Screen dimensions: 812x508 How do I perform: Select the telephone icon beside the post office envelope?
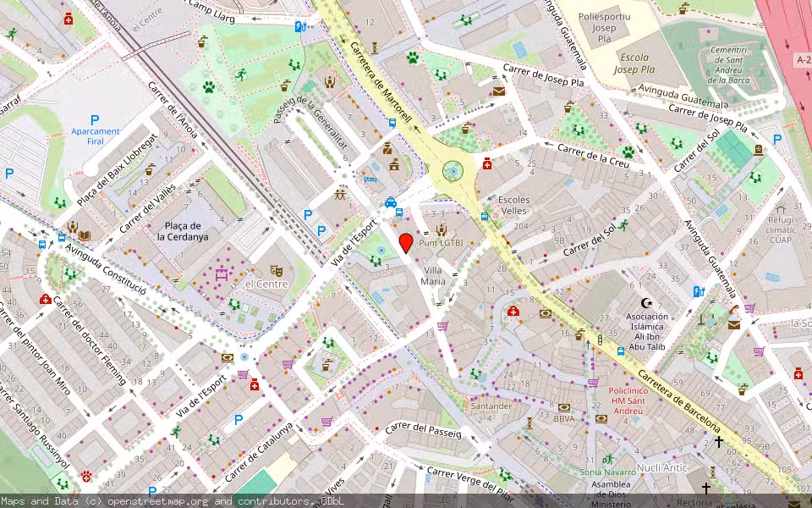(733, 308)
